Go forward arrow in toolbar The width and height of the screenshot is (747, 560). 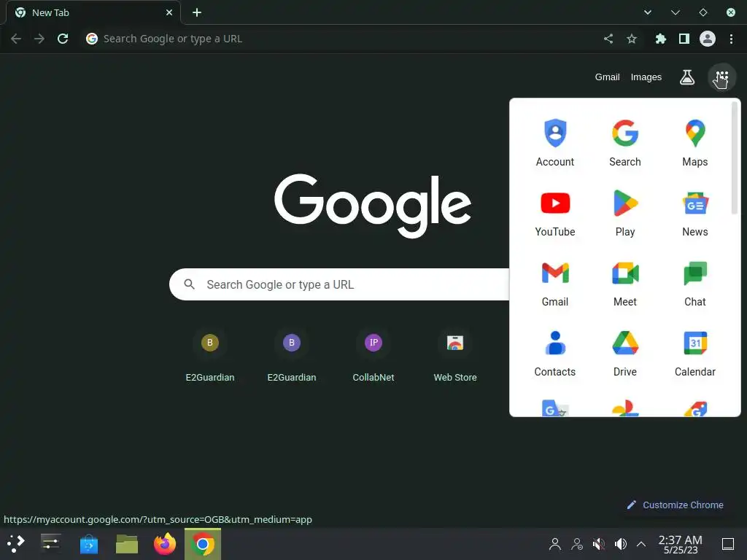pyautogui.click(x=39, y=39)
